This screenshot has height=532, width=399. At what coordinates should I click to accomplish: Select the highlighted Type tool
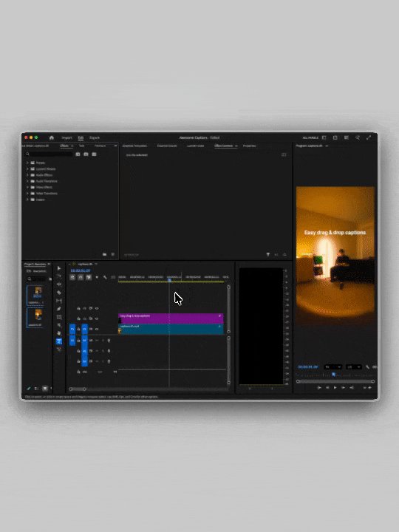(59, 341)
